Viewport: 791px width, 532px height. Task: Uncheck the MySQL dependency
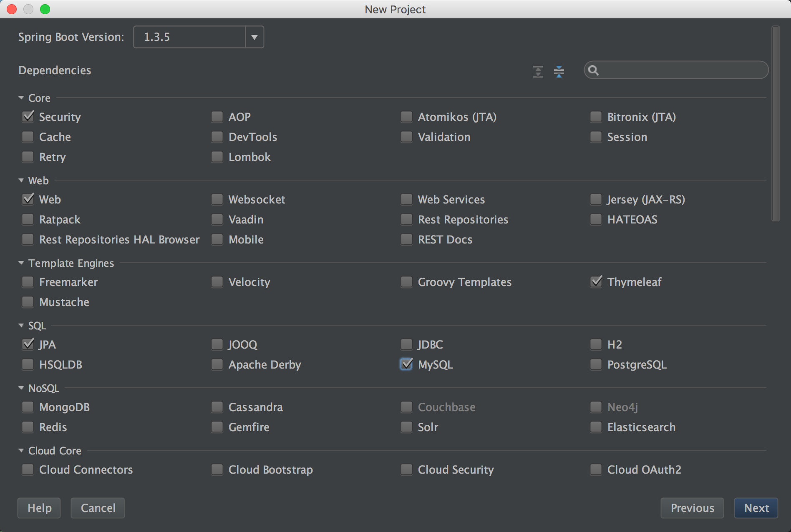coord(406,364)
